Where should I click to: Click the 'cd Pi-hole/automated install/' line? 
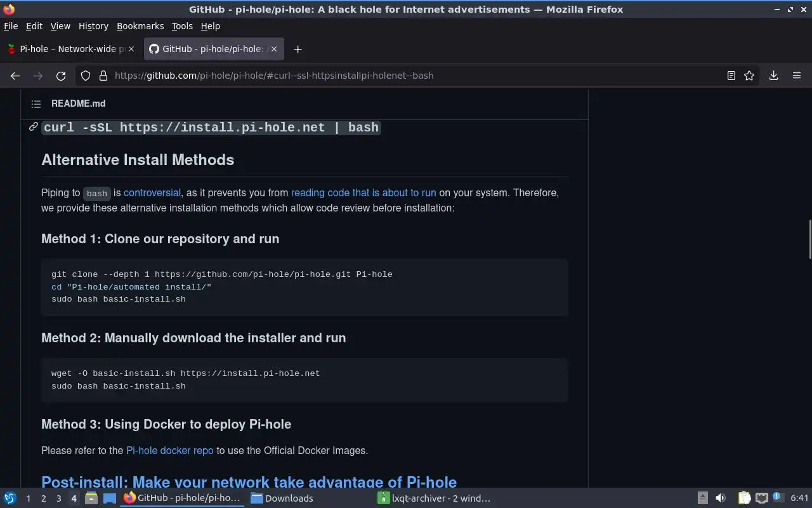click(x=131, y=286)
